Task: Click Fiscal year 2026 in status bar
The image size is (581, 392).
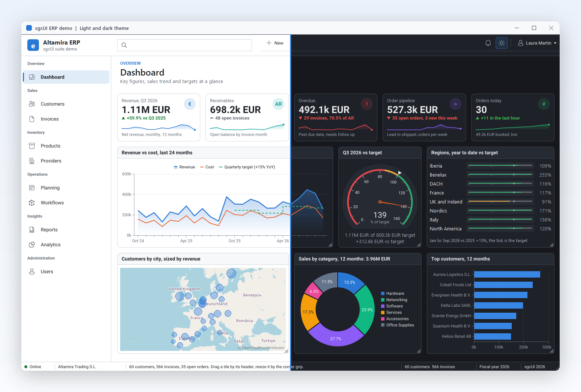Action: (x=495, y=367)
